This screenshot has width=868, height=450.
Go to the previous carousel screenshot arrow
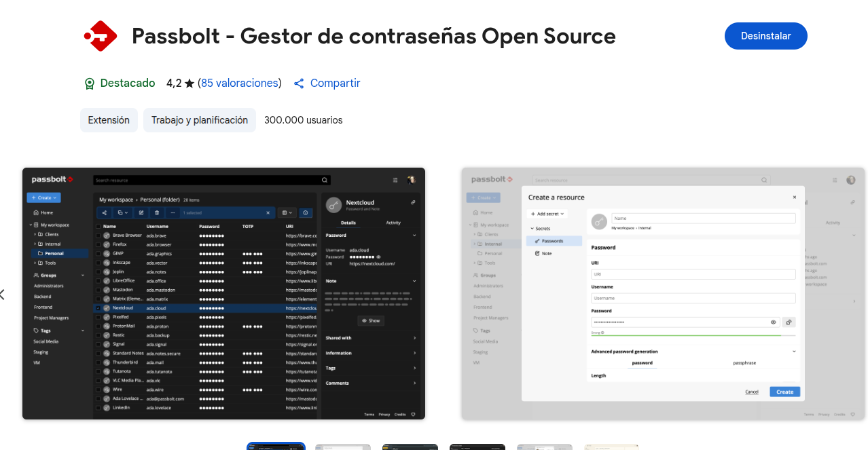[x=2, y=295]
